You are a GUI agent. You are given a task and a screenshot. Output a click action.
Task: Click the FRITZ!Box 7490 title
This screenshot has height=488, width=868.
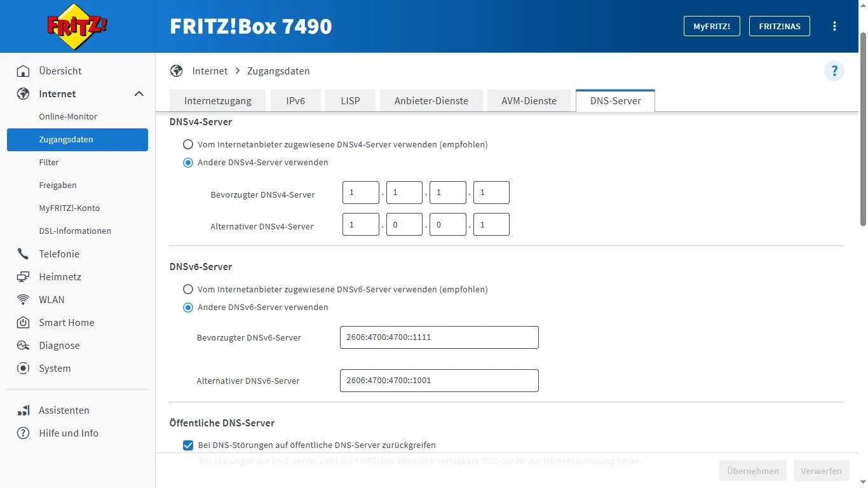(x=251, y=26)
